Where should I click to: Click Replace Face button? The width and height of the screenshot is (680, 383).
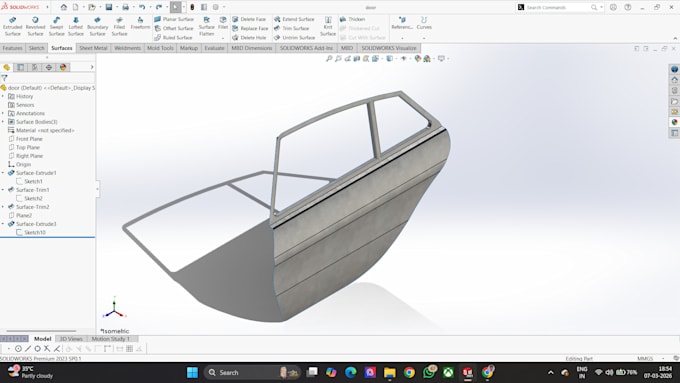tap(250, 28)
